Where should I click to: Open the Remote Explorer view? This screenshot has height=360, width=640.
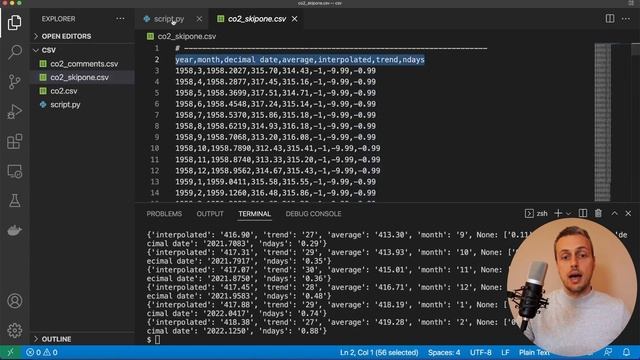(x=15, y=171)
